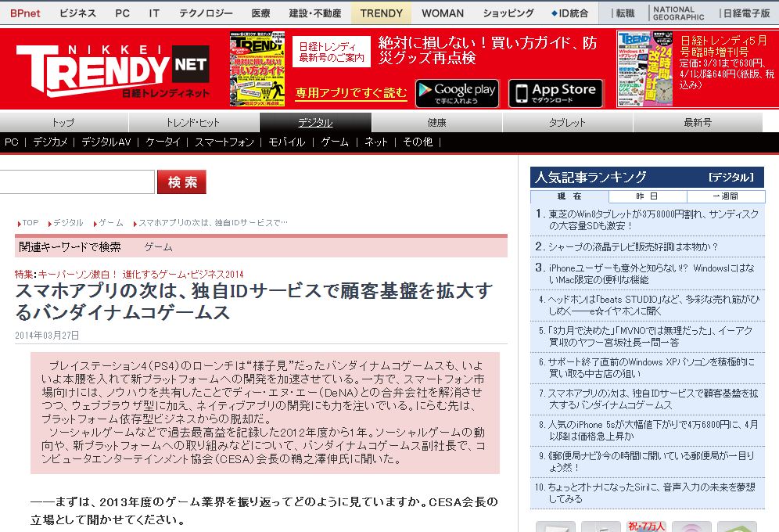Switch to the 健康 tab
The width and height of the screenshot is (779, 532).
coord(436,122)
